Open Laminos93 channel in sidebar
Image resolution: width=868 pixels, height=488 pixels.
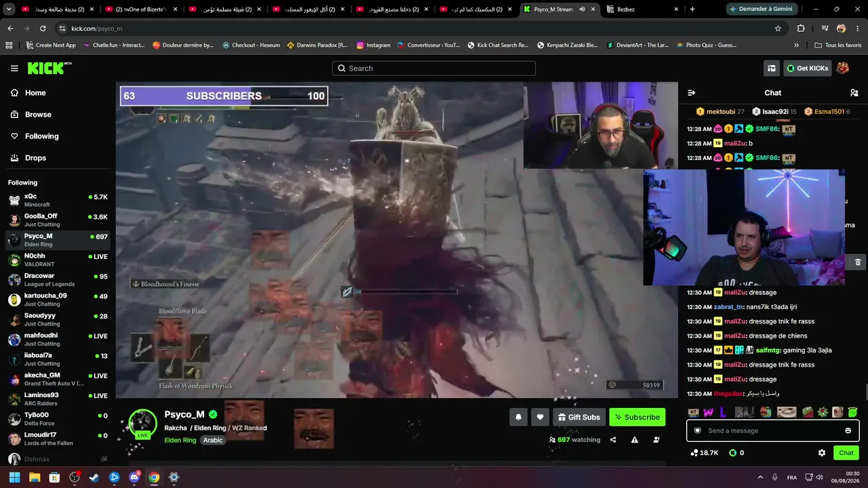58,399
